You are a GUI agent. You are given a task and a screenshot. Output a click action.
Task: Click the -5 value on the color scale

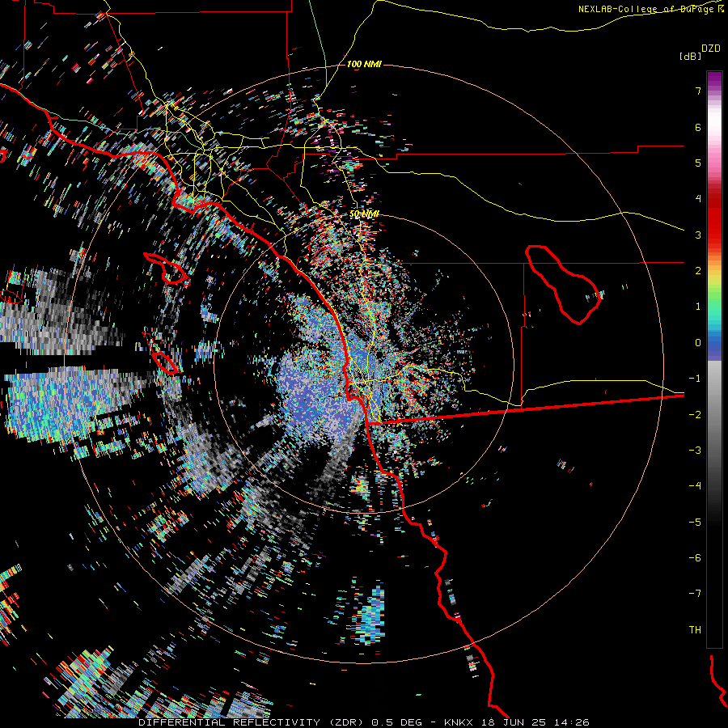point(695,523)
